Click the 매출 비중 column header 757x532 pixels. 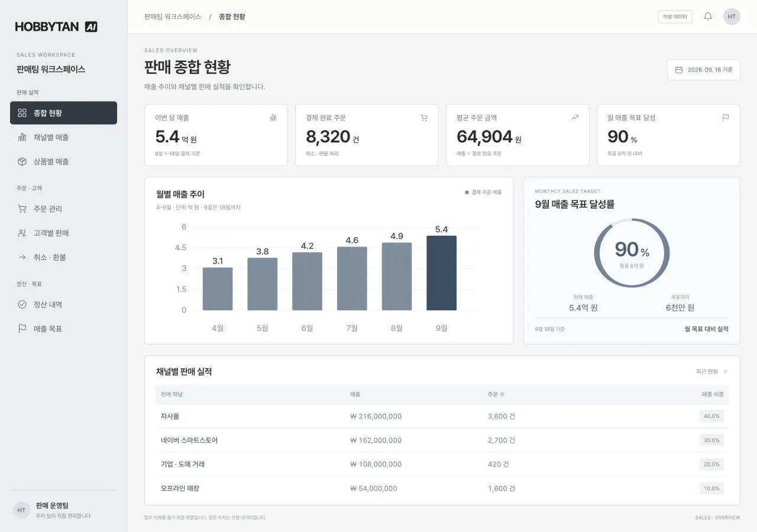click(x=713, y=394)
